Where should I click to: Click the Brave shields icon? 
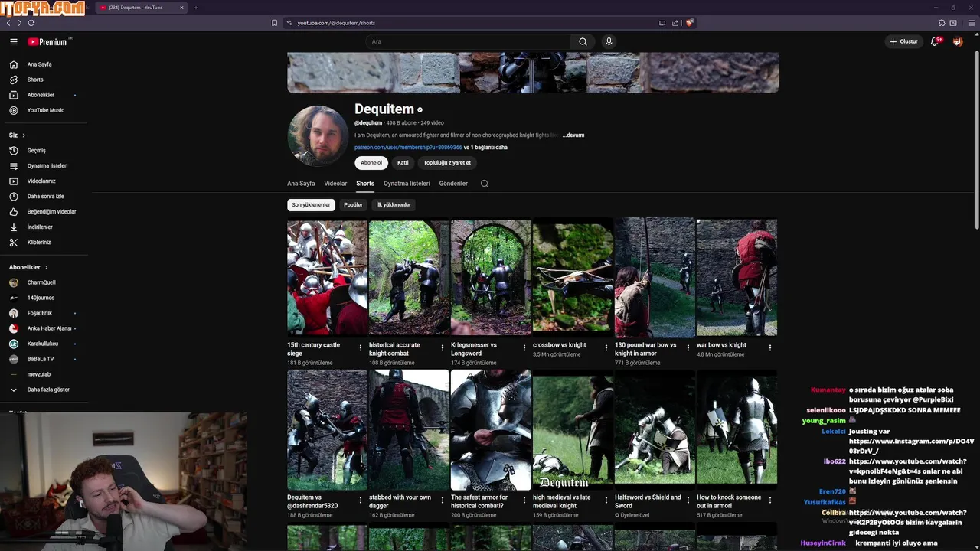point(689,23)
